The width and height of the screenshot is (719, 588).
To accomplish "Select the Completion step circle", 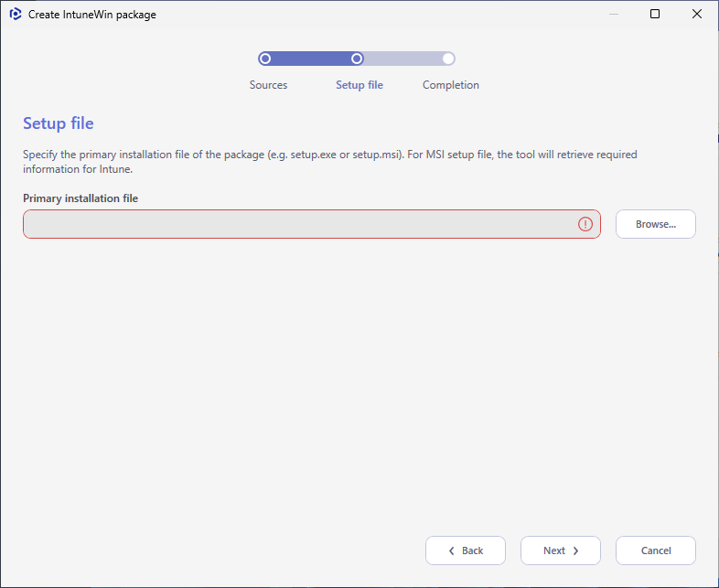I will tap(448, 59).
